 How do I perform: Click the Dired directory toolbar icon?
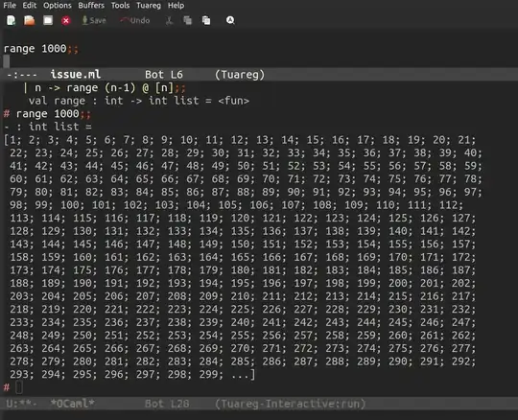48,20
